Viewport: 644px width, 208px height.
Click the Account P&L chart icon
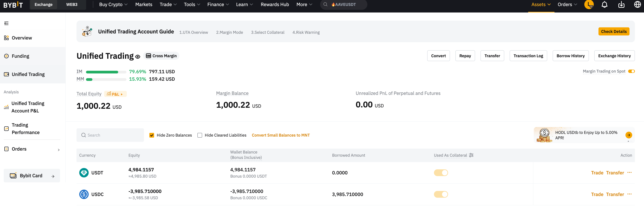(6, 107)
